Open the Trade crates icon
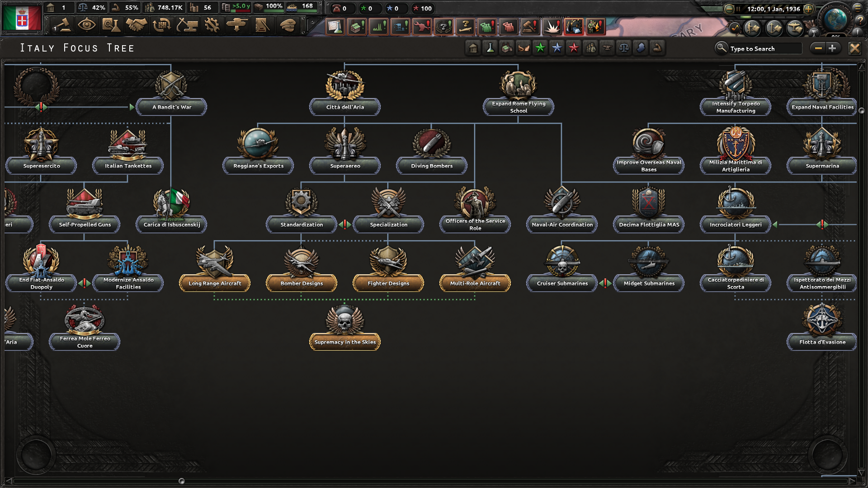 (161, 25)
